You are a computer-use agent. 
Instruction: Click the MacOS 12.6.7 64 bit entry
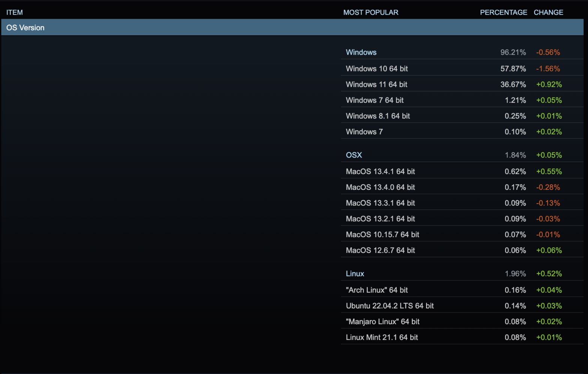click(380, 250)
